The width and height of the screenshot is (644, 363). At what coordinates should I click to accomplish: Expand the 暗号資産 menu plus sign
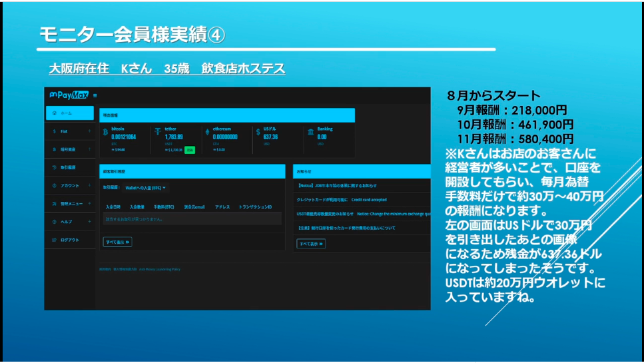[x=89, y=149]
